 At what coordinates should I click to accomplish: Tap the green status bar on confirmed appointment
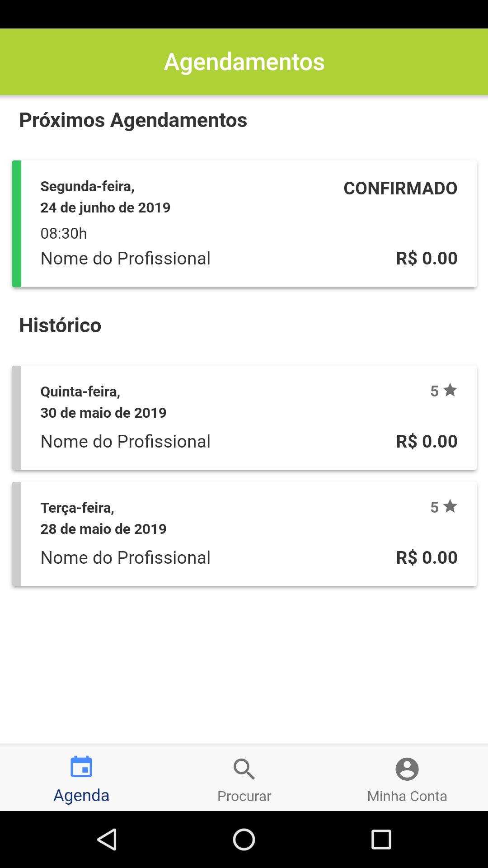tap(17, 224)
